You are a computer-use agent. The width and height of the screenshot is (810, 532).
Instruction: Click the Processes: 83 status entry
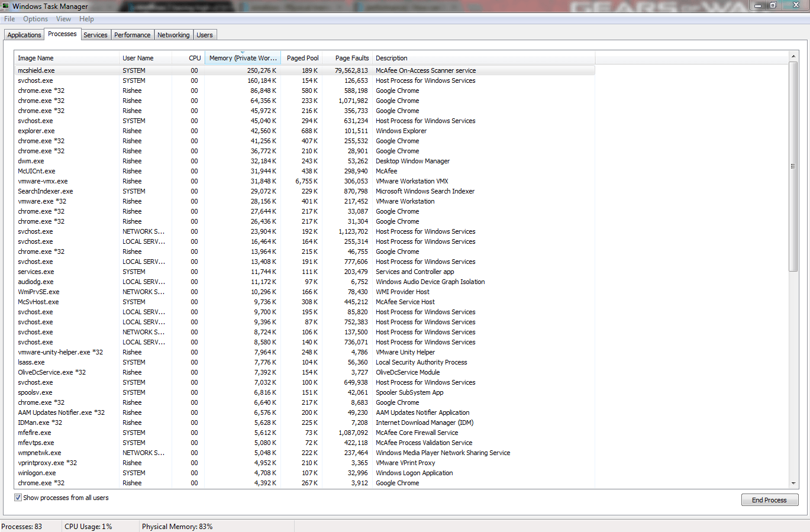coord(22,526)
